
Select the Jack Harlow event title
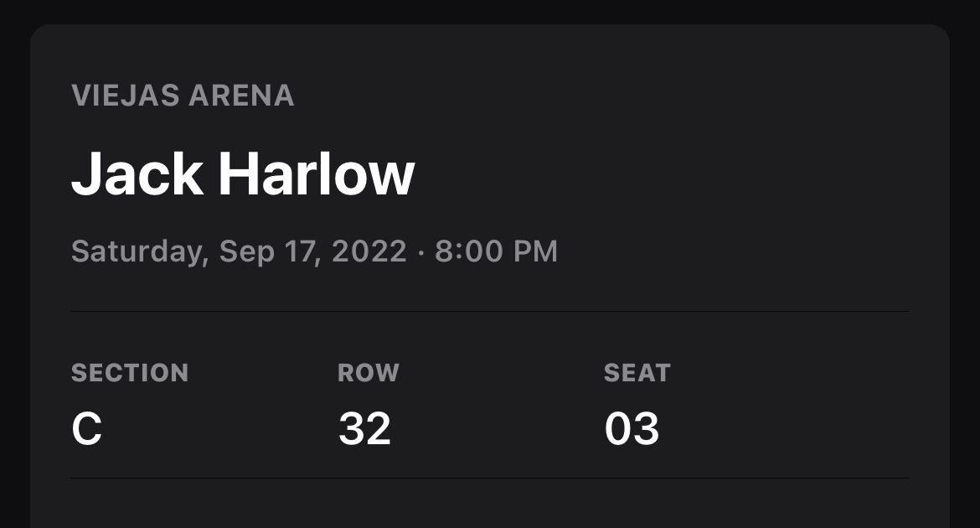click(x=243, y=175)
